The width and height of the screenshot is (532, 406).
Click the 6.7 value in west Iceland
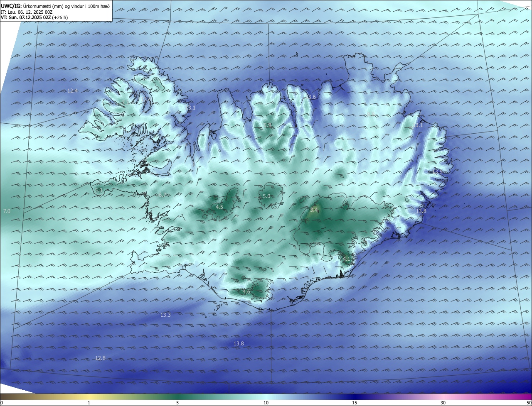(x=162, y=195)
